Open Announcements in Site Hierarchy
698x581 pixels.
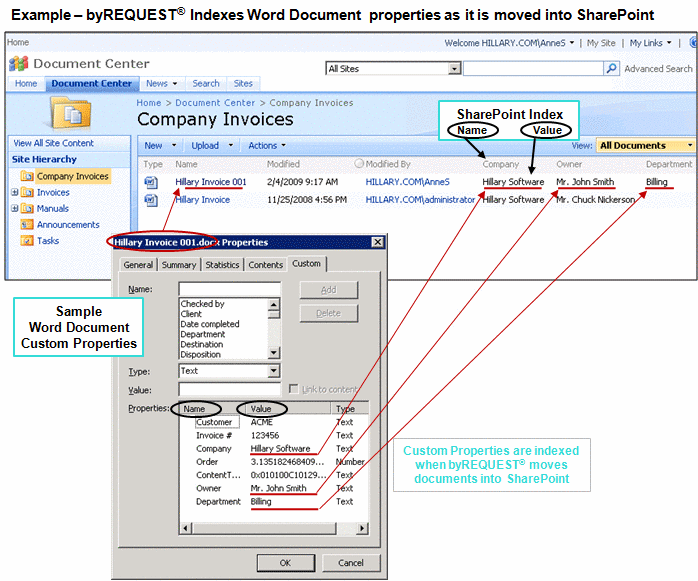pyautogui.click(x=68, y=224)
